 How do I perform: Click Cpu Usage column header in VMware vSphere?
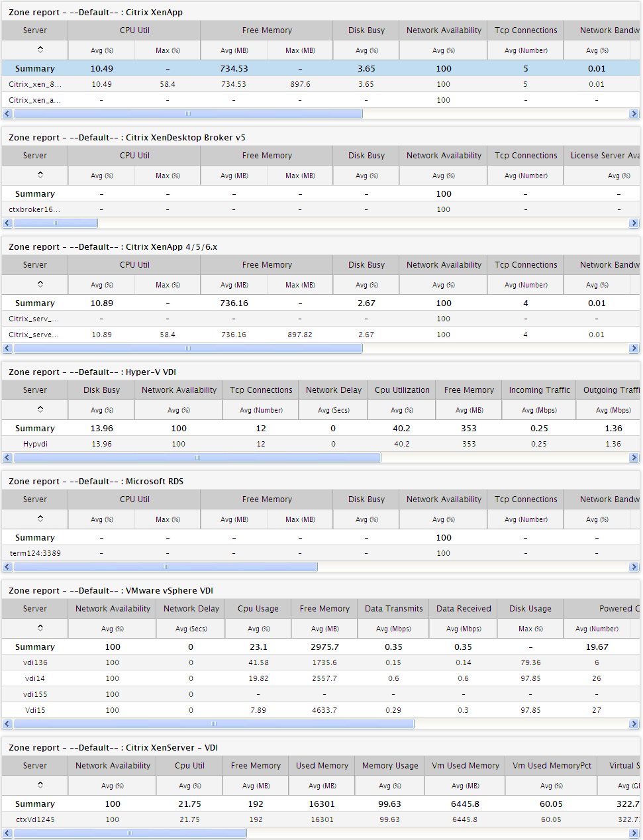(258, 609)
